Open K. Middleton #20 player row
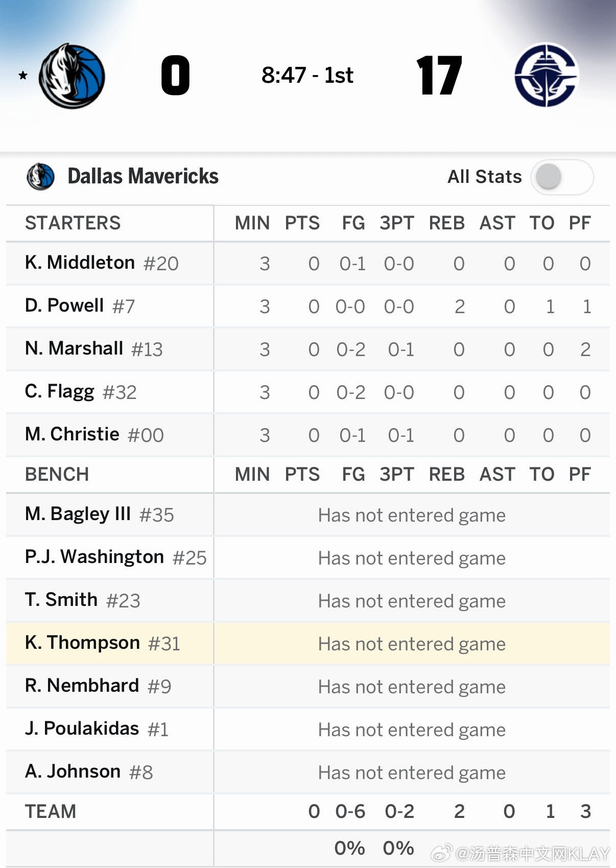The image size is (616, 868). point(102,263)
